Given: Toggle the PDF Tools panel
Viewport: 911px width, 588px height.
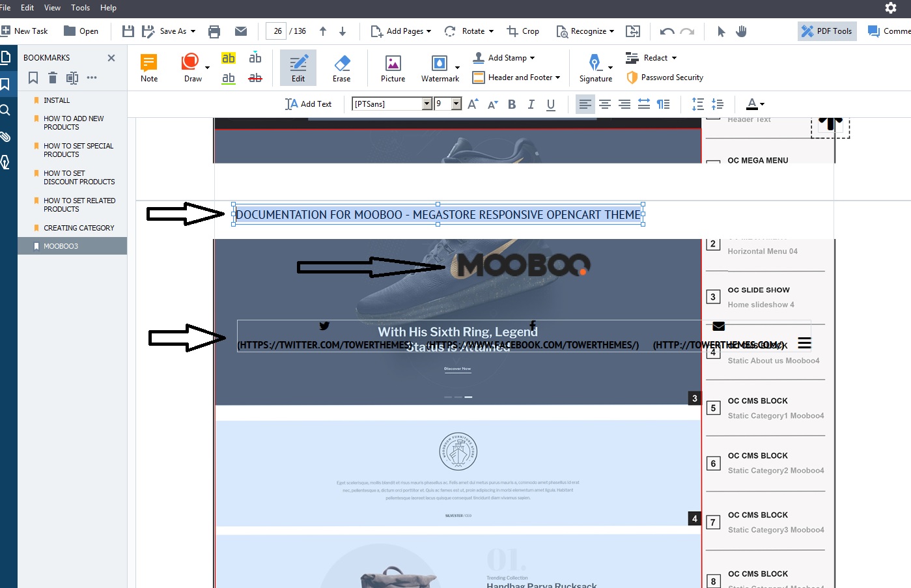Looking at the screenshot, I should (827, 31).
